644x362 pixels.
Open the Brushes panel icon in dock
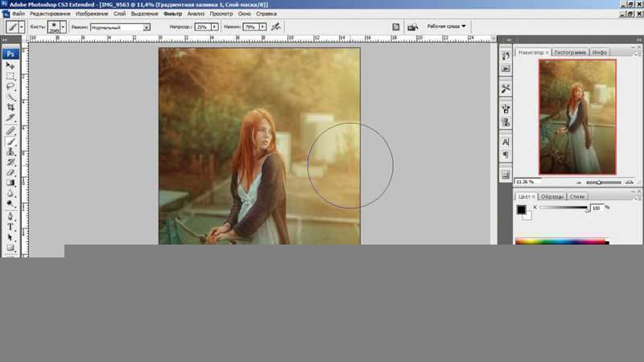pyautogui.click(x=506, y=109)
